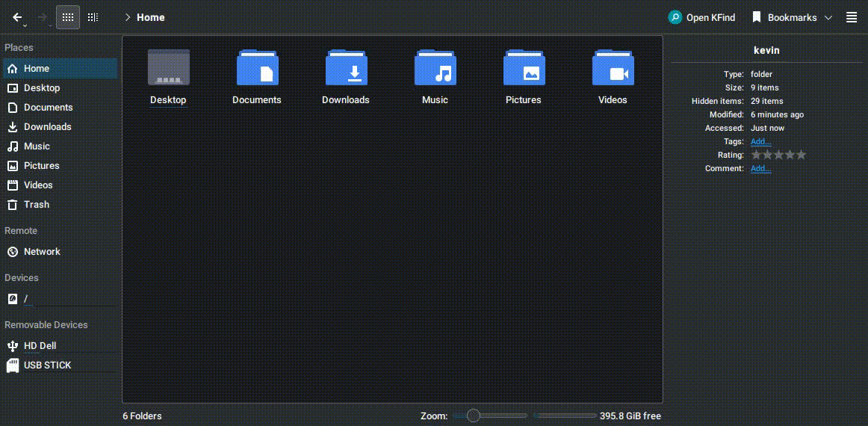Select the Documents folder icon in main view

(x=258, y=67)
